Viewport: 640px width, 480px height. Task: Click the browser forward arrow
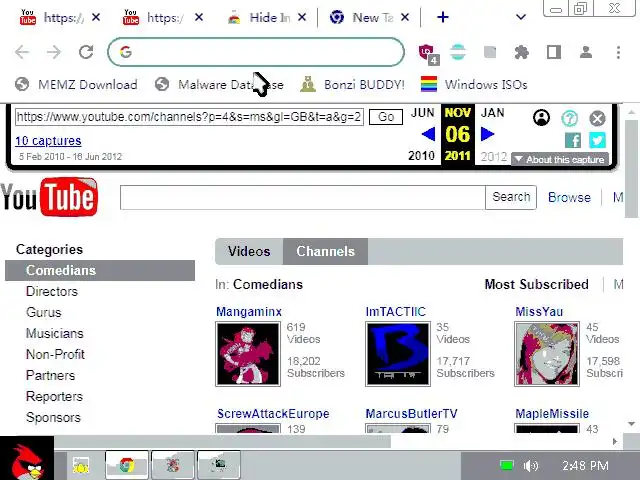[x=54, y=52]
